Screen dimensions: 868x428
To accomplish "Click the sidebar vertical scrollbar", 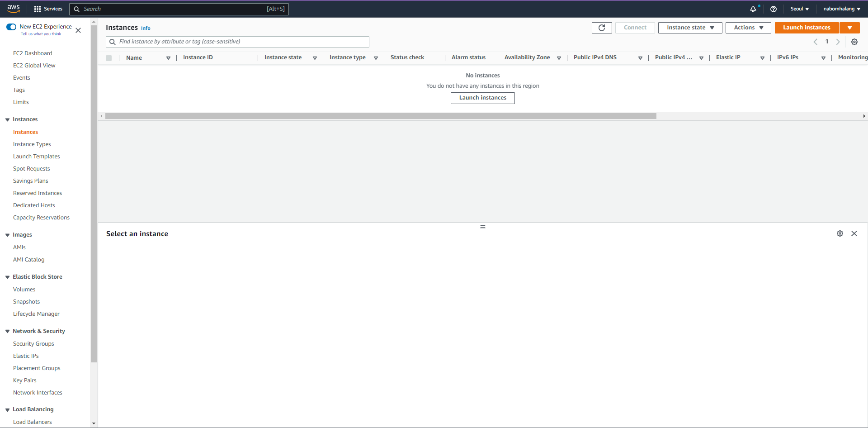I will click(x=94, y=194).
